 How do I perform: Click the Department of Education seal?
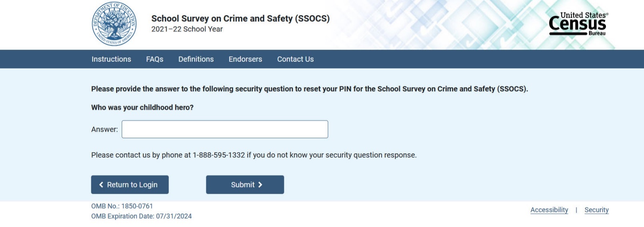(114, 24)
